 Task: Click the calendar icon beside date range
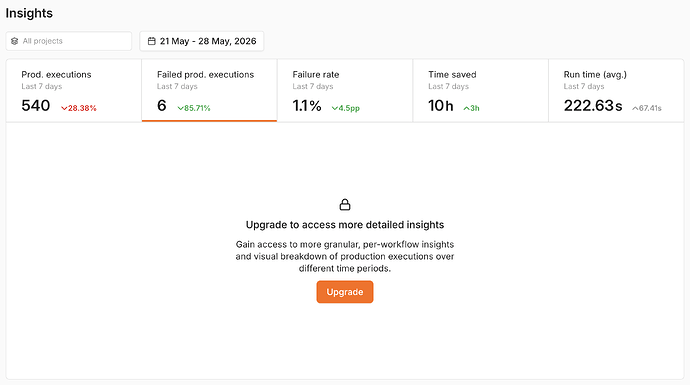[x=151, y=41]
